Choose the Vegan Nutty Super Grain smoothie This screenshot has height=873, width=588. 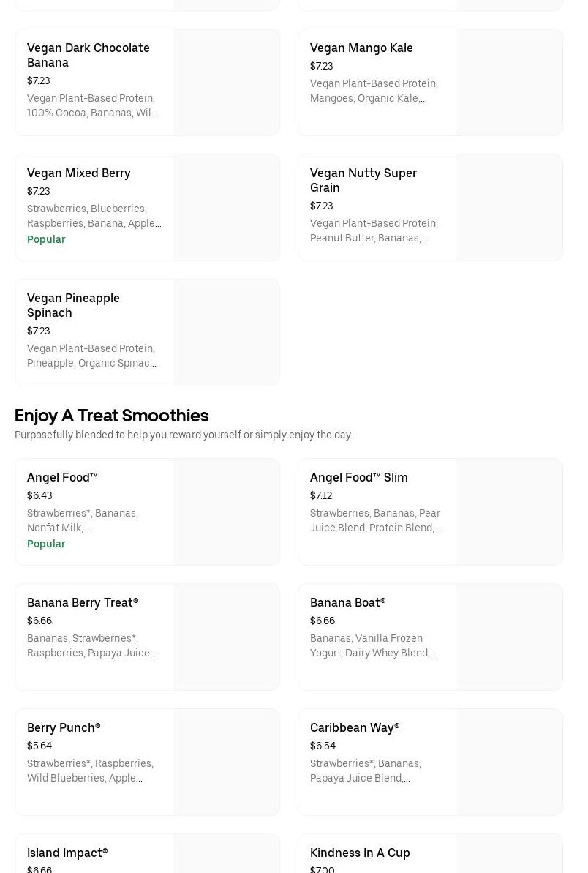pyautogui.click(x=363, y=180)
